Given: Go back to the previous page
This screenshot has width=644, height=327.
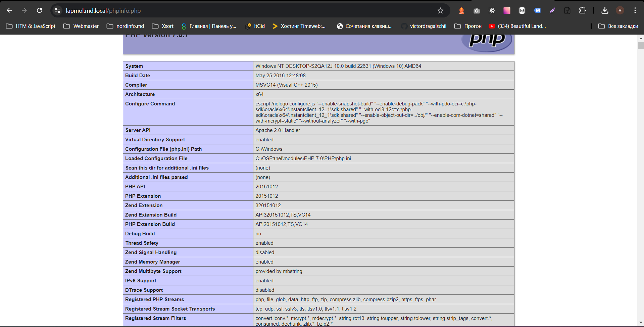Looking at the screenshot, I should 9,10.
